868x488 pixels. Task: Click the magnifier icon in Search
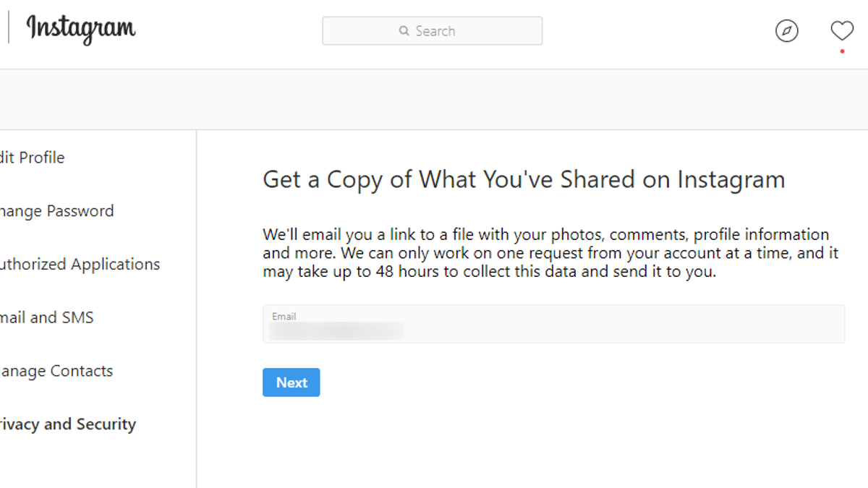(x=404, y=31)
